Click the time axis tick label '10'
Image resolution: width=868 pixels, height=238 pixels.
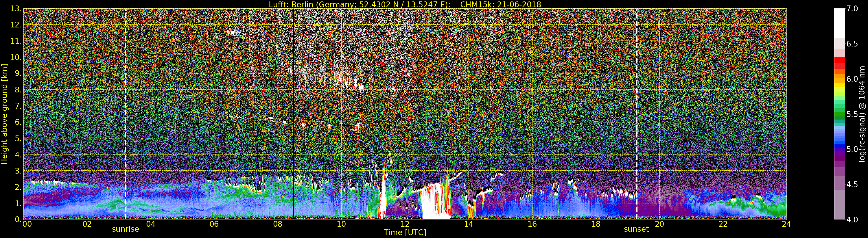[x=341, y=224]
